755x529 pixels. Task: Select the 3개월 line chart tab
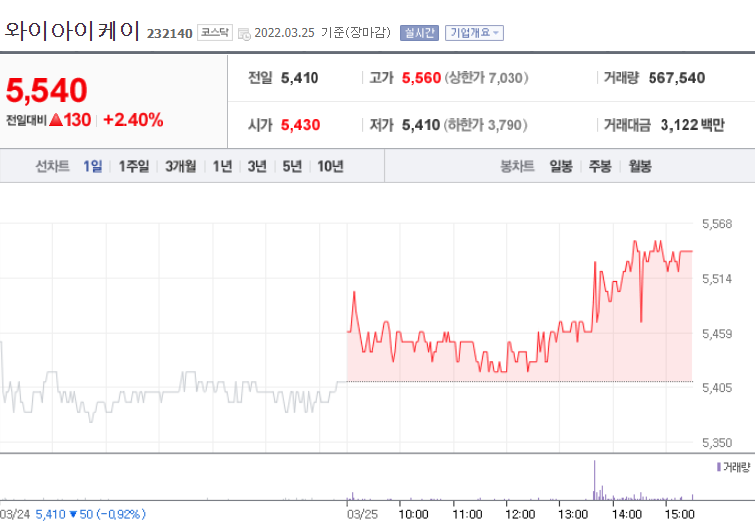181,166
